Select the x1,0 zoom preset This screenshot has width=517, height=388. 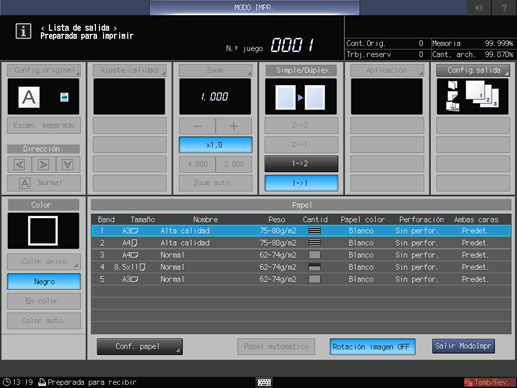(x=215, y=145)
